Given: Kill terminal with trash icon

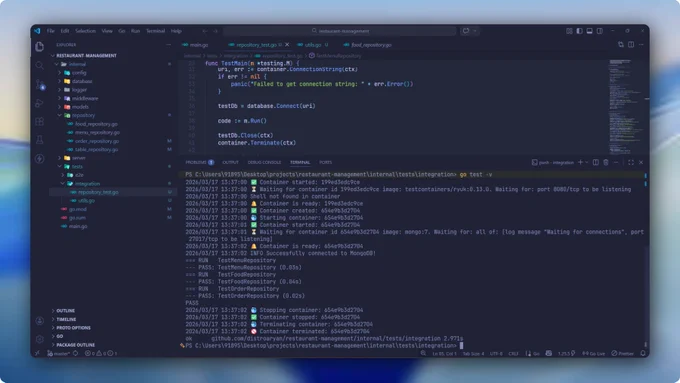Looking at the screenshot, I should coord(606,162).
